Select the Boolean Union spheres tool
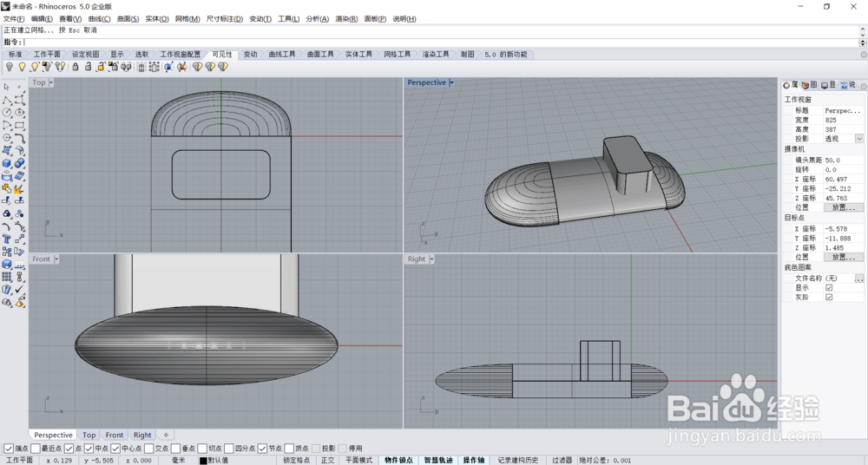Screen dimensions: 868x465 click(19, 163)
